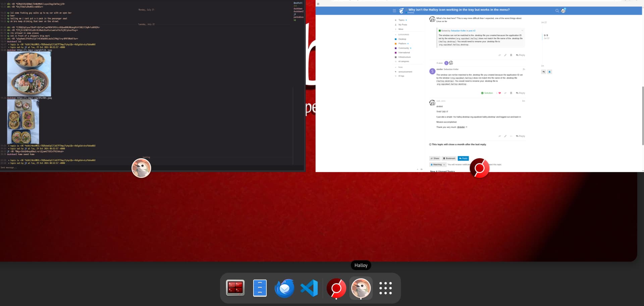This screenshot has height=306, width=644.
Task: Launch Visual Studio Code from the dock
Action: (309, 288)
